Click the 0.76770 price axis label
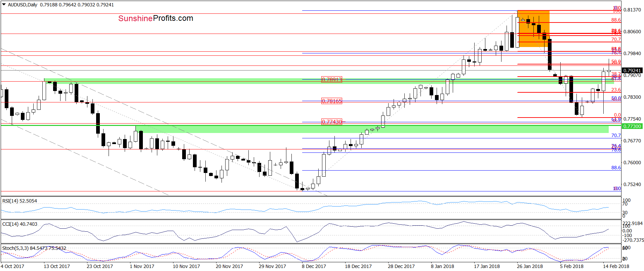This screenshot has width=644, height=271. tap(632, 141)
